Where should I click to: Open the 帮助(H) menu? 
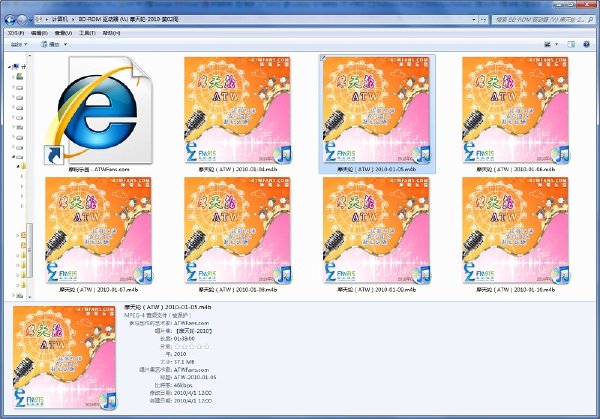coord(111,33)
